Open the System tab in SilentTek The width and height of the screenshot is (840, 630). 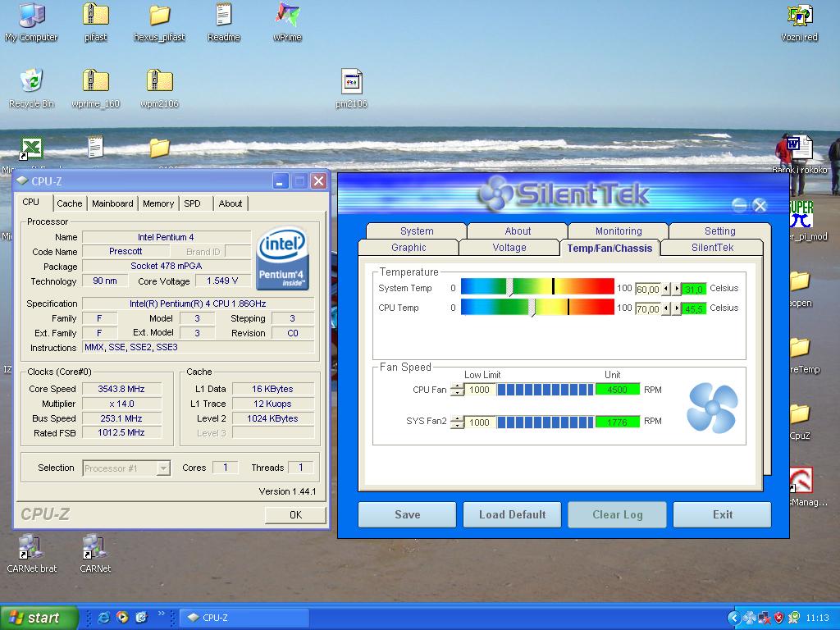tap(417, 231)
